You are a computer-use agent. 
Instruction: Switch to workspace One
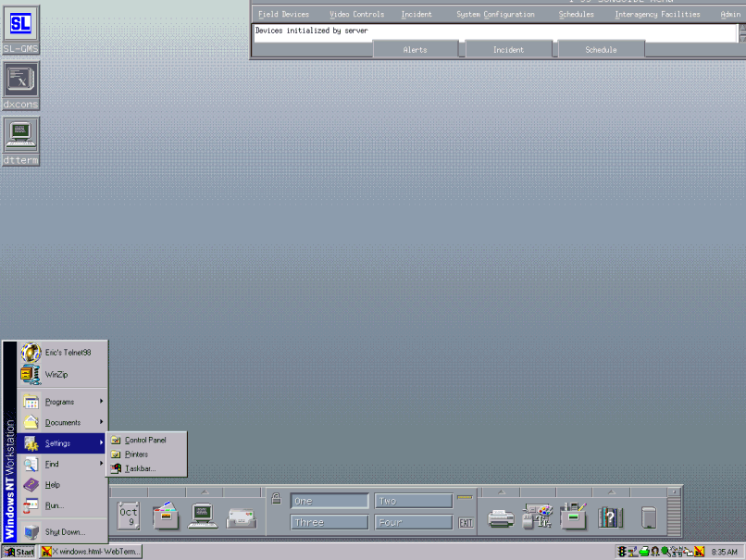pyautogui.click(x=329, y=501)
